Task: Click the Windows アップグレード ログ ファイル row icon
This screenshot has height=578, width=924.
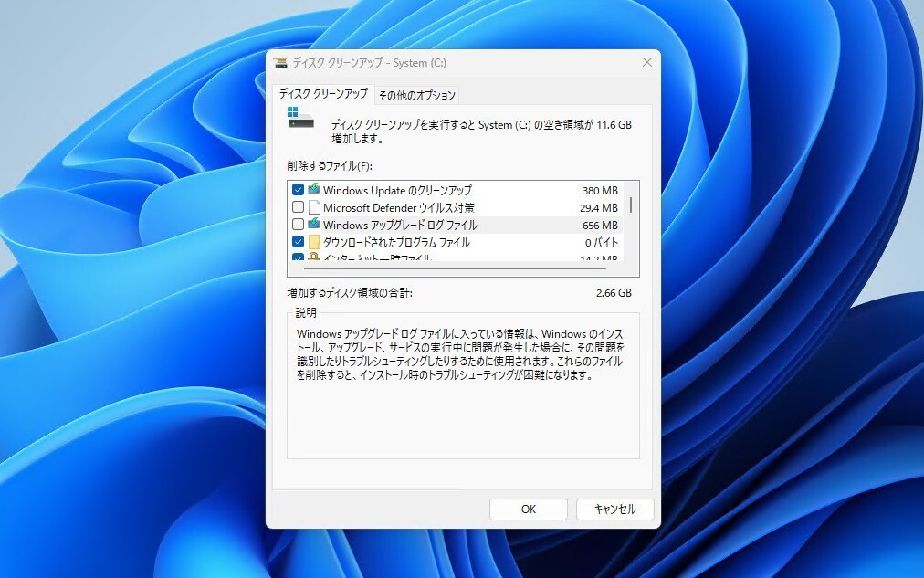Action: 313,224
